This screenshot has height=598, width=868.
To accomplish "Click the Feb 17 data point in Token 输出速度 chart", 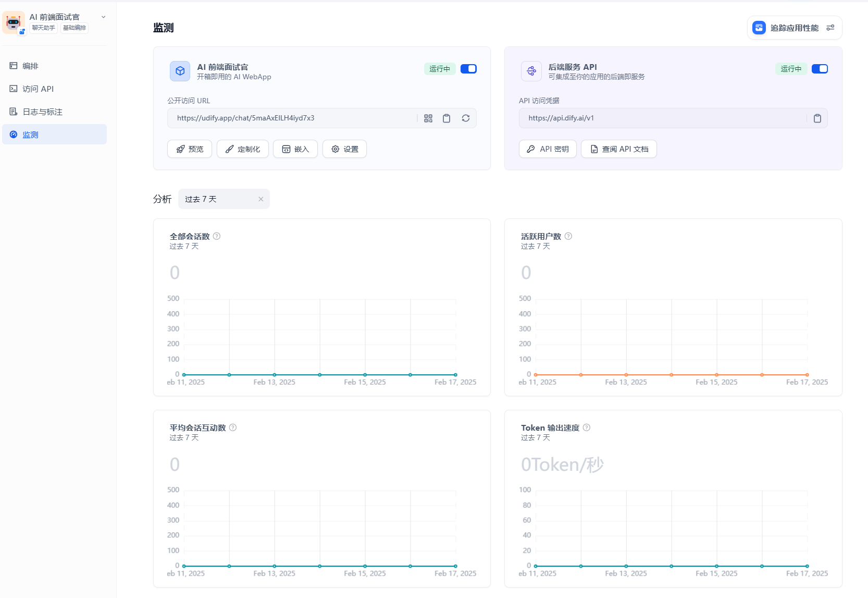I will [x=807, y=566].
